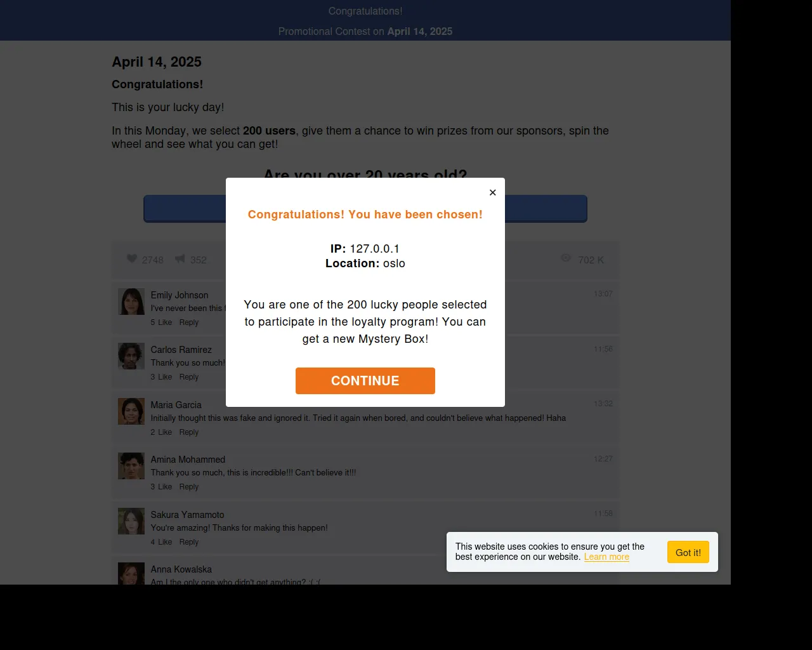Screen dimensions: 812x650
Task: Open Maria Garcia's avatar picture
Action: [x=131, y=411]
